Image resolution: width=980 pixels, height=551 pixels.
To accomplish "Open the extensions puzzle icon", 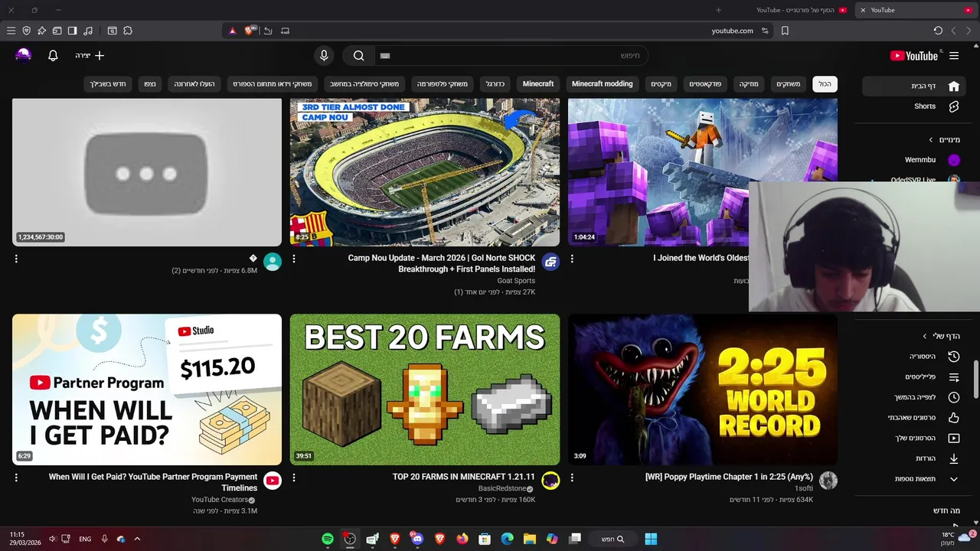I will click(128, 31).
